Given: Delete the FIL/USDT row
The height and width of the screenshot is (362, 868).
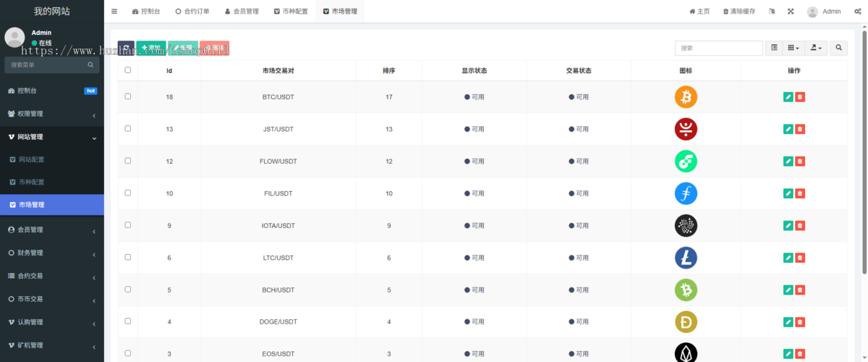Looking at the screenshot, I should pyautogui.click(x=800, y=193).
